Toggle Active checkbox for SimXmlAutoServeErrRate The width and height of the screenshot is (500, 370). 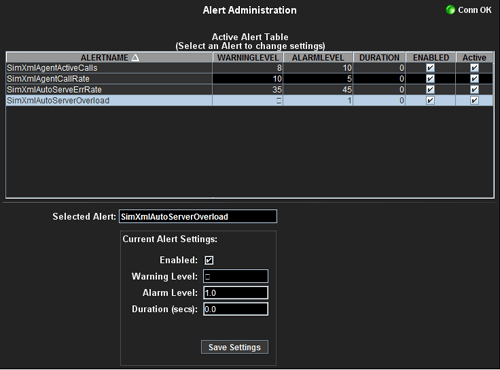pos(474,90)
